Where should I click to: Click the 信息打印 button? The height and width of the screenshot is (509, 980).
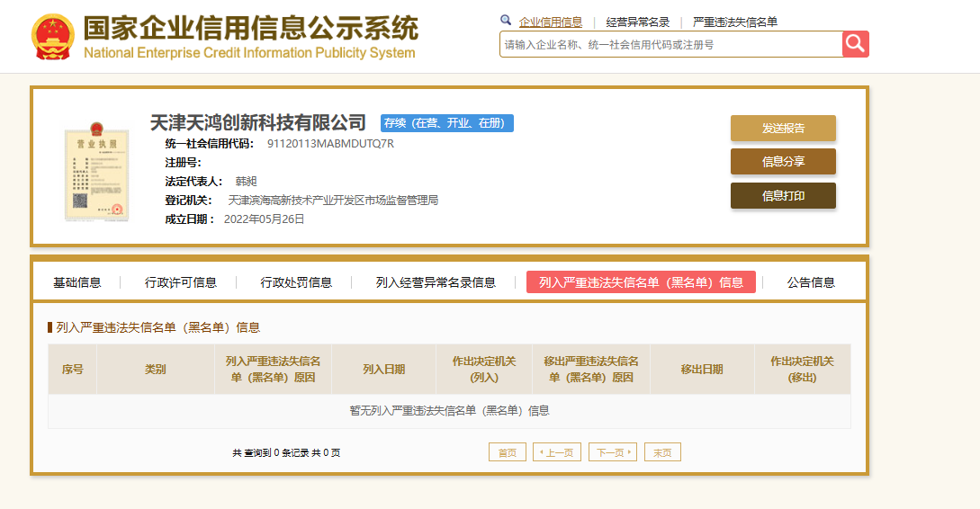tap(783, 195)
